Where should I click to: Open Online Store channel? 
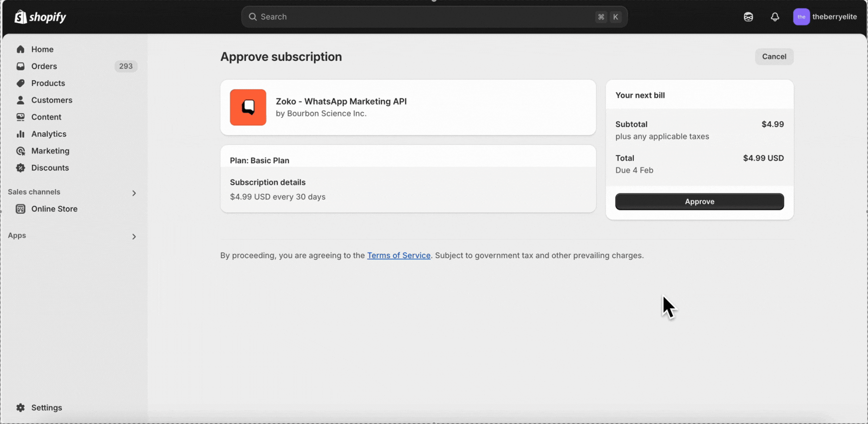pyautogui.click(x=55, y=209)
